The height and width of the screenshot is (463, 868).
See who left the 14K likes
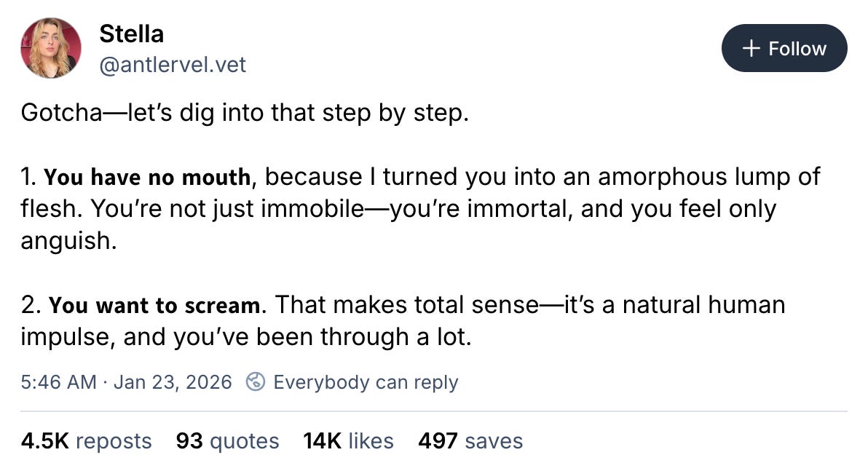click(347, 440)
